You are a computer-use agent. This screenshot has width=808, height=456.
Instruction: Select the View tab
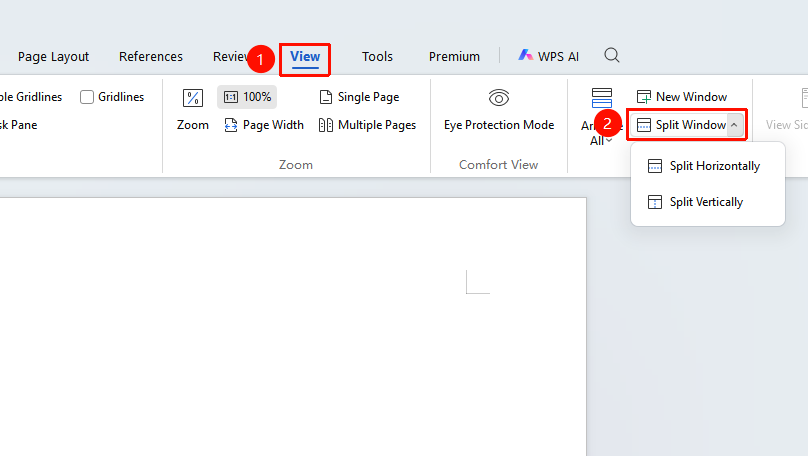tap(305, 57)
